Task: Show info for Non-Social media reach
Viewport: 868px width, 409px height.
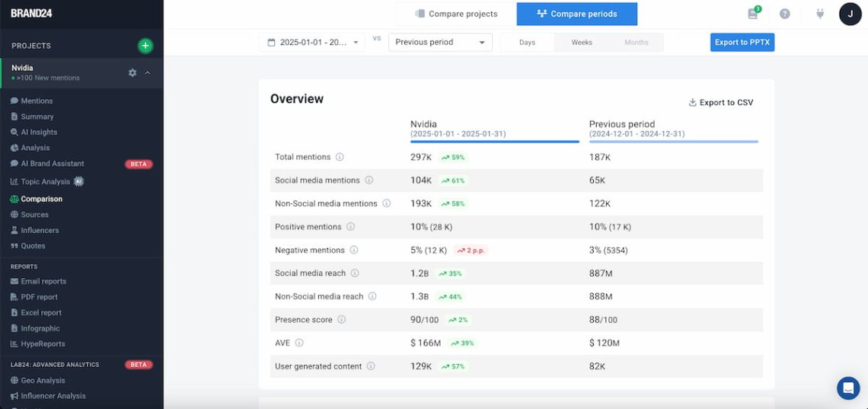Action: point(372,296)
